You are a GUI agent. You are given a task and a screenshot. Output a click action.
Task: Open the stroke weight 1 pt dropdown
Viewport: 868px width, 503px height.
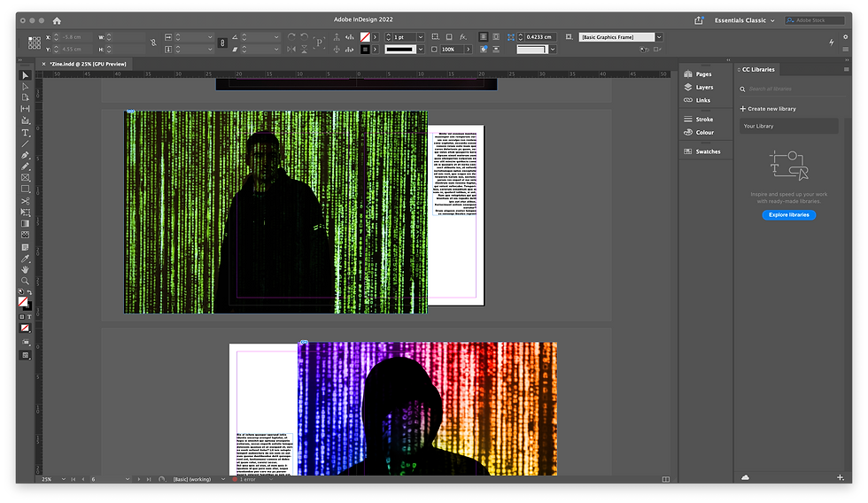click(x=419, y=37)
